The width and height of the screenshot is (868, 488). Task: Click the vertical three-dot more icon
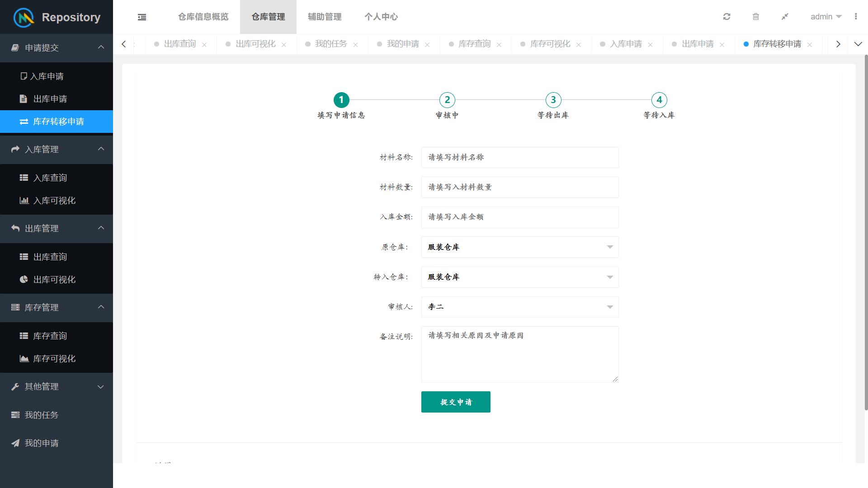(x=856, y=17)
